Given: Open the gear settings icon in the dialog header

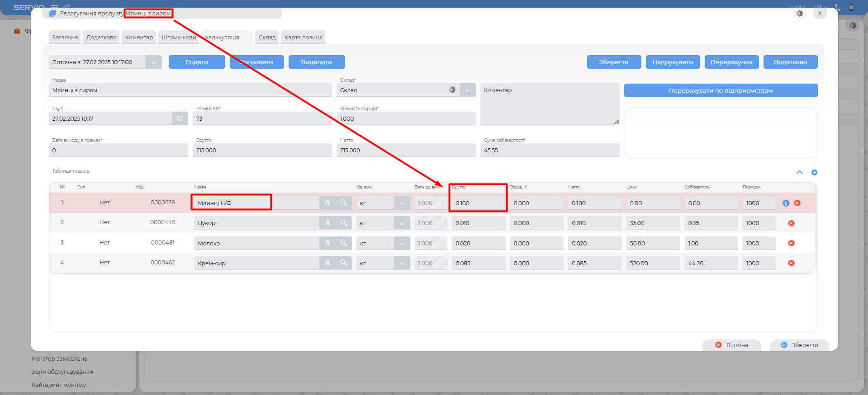Looking at the screenshot, I should coord(800,14).
